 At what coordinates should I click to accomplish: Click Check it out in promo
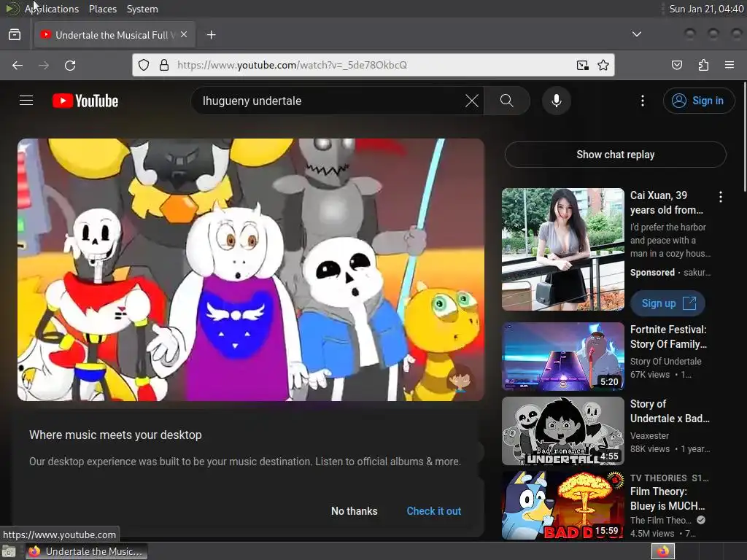(x=433, y=511)
